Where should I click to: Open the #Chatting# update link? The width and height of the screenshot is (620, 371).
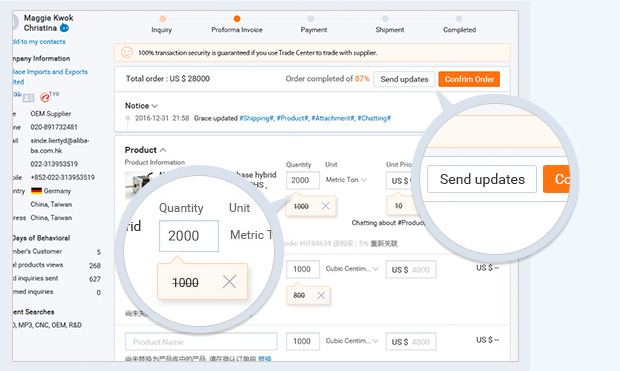(374, 118)
